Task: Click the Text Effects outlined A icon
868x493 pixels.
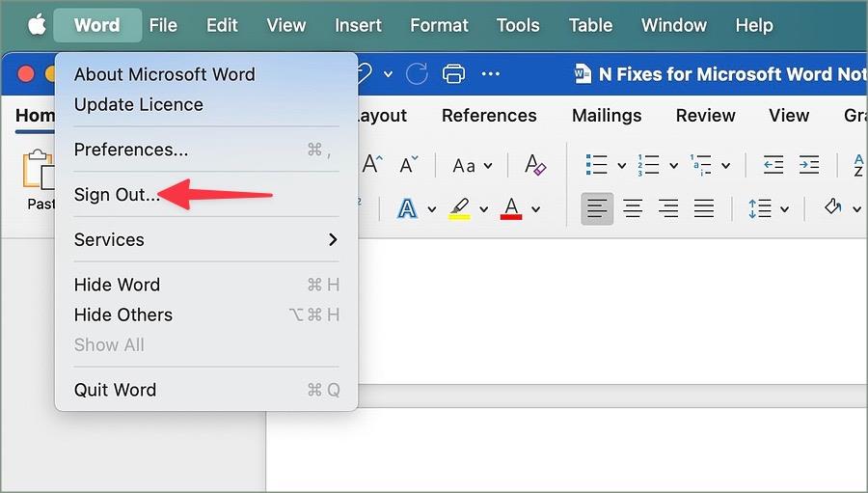Action: pyautogui.click(x=407, y=208)
